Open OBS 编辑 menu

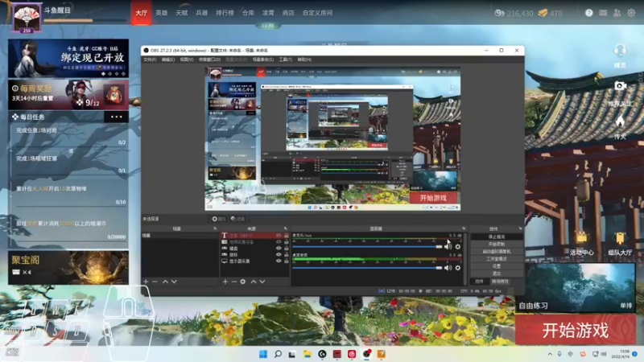168,60
